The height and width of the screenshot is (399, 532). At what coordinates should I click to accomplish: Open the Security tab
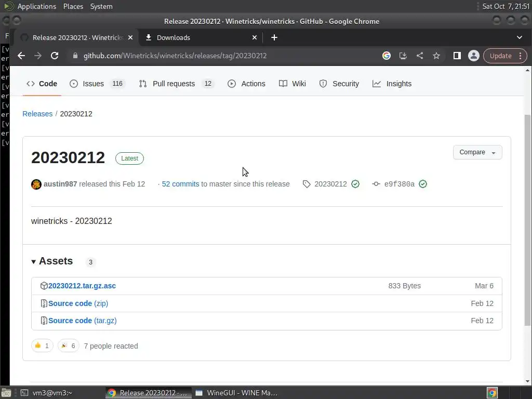point(339,84)
